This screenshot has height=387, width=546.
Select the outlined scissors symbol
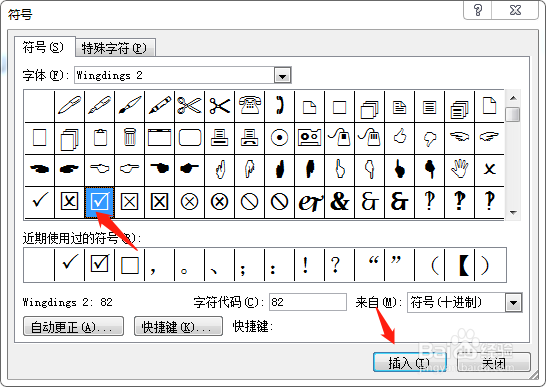(x=189, y=106)
